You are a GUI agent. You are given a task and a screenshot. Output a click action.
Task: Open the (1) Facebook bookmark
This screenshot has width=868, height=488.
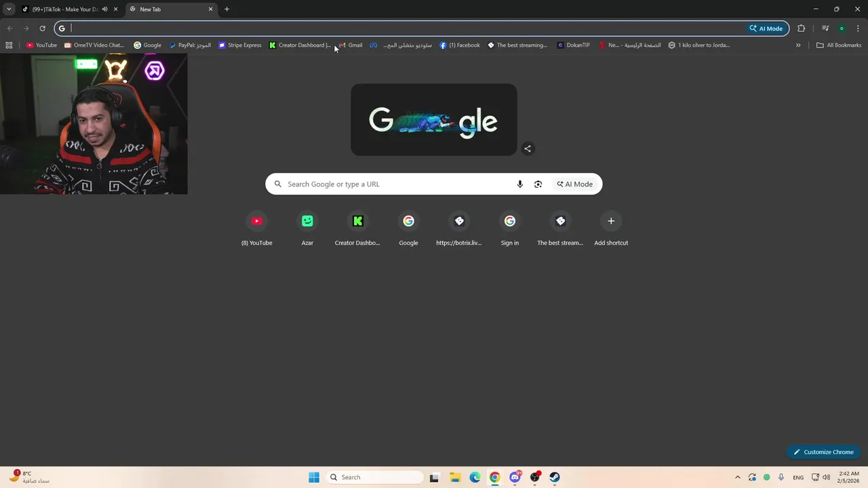(459, 45)
